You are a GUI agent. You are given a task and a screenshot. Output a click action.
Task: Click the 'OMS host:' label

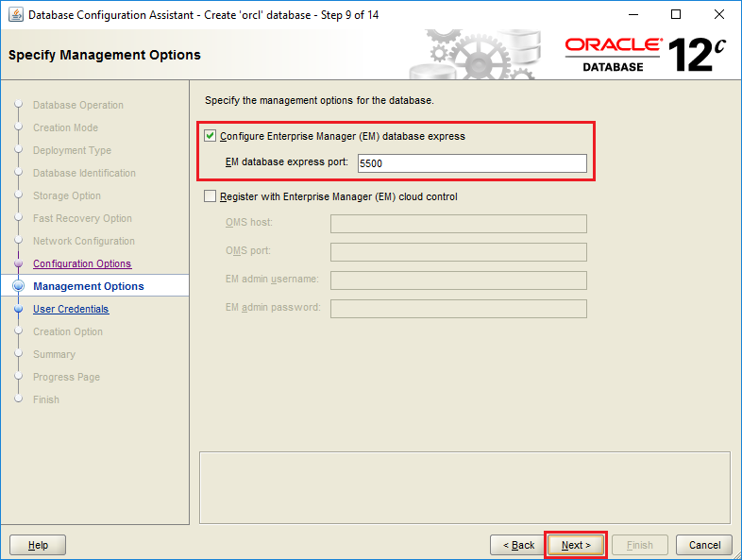[x=249, y=223]
